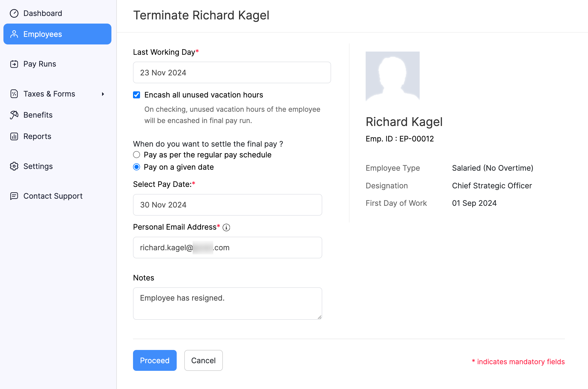588x389 pixels.
Task: Click the Last Working Day input field
Action: 232,72
